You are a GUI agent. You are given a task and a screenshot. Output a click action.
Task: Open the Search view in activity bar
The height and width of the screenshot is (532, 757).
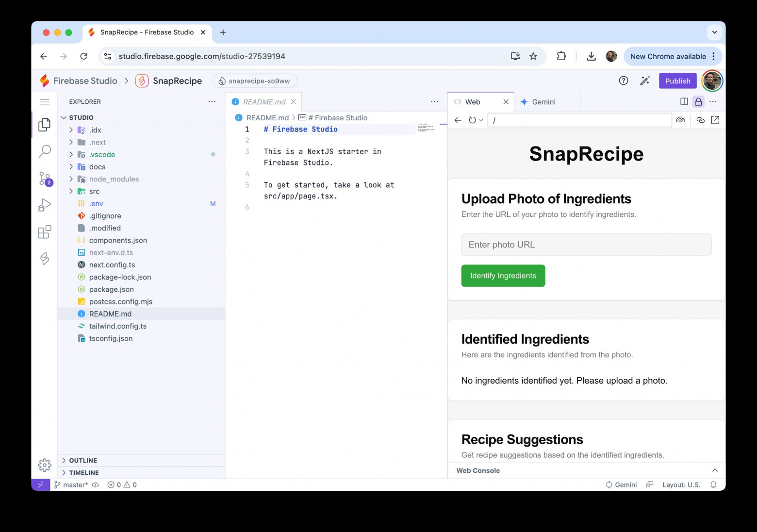point(45,151)
